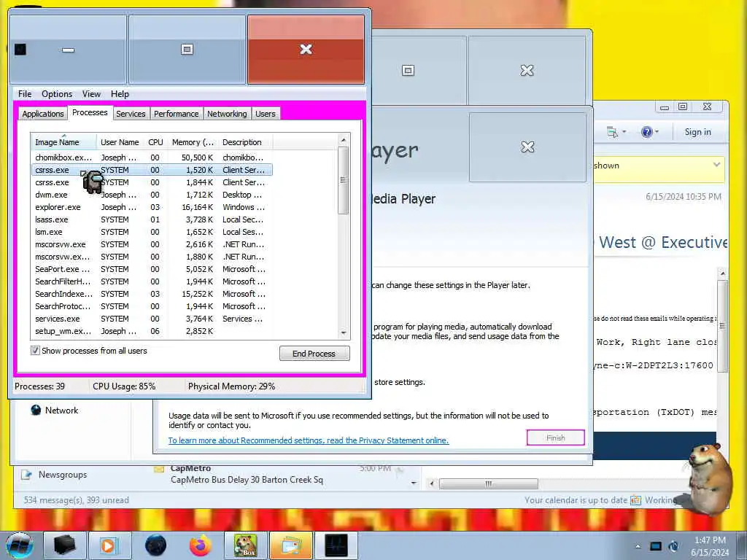Switch to the Performance tab
Viewport: 747px width, 560px height.
pos(176,113)
